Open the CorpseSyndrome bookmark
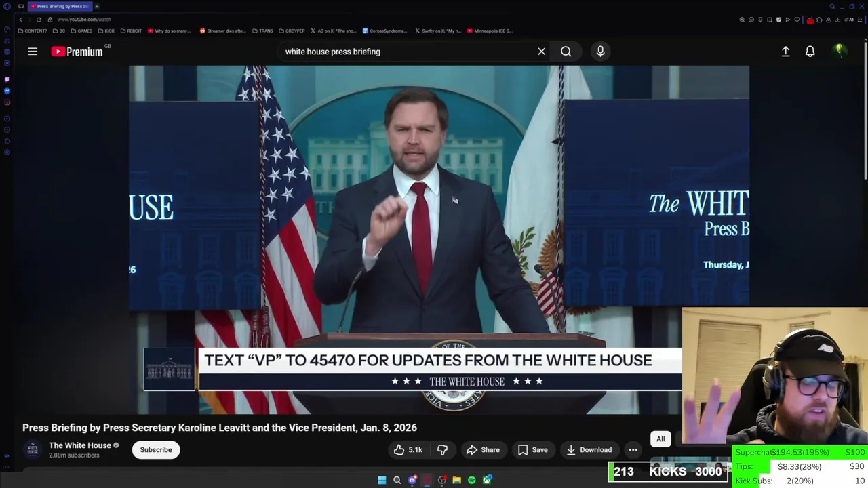Viewport: 868px width, 488px height. click(384, 30)
